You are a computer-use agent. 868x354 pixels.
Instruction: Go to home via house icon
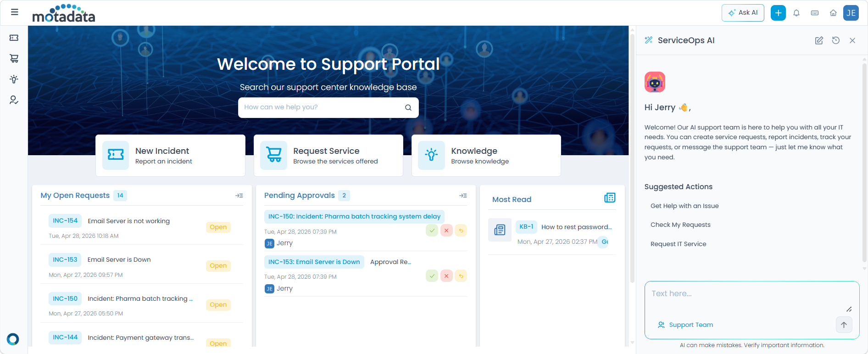pos(833,13)
